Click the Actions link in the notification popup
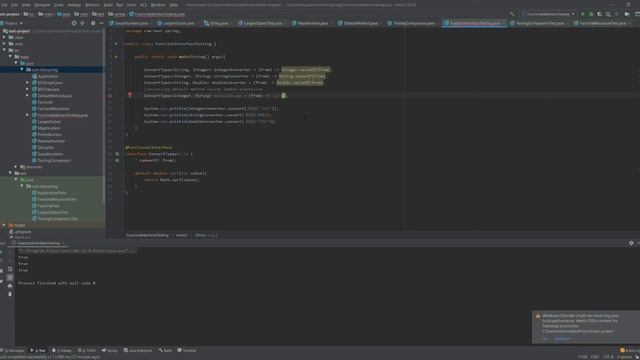Screen dimensions: 640x360 click(562, 339)
